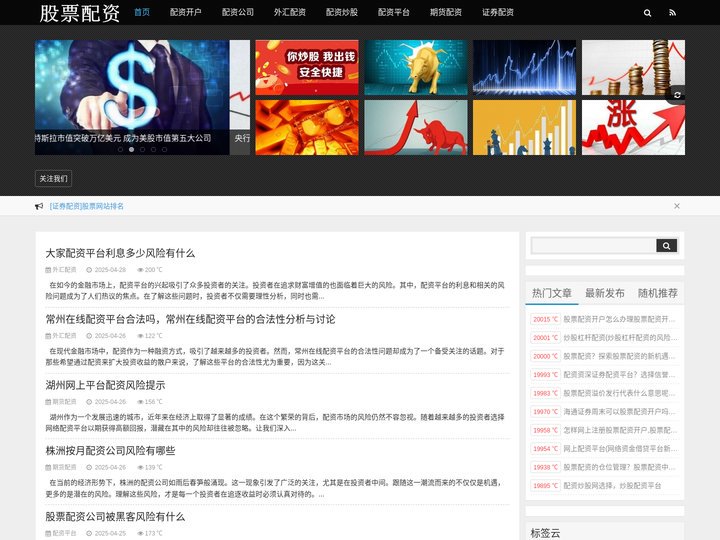Open the blue stock chart thumbnail
This screenshot has height=540, width=720.
(x=524, y=68)
